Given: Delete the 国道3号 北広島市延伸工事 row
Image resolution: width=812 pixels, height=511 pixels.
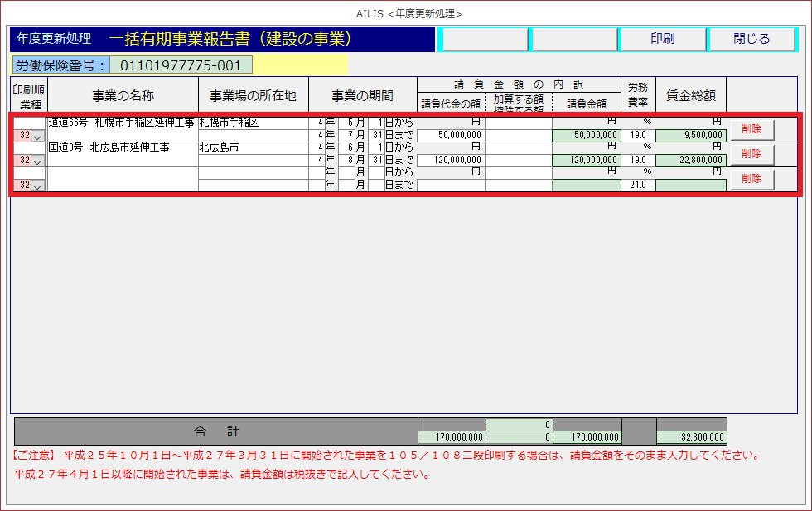Looking at the screenshot, I should tap(752, 154).
